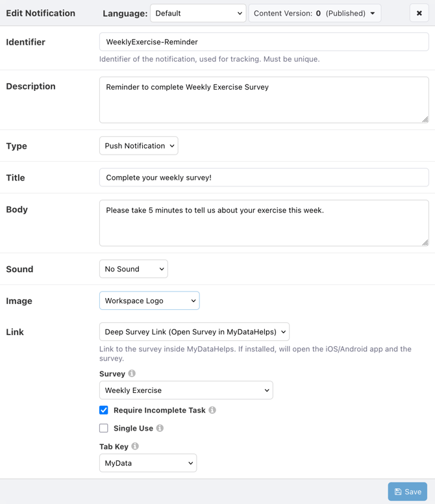Click the Survey info icon
This screenshot has width=435, height=504.
click(132, 373)
